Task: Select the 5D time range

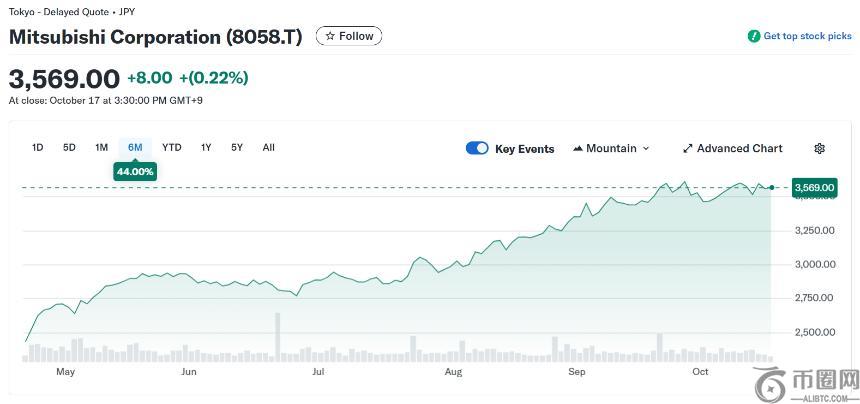Action: (69, 148)
